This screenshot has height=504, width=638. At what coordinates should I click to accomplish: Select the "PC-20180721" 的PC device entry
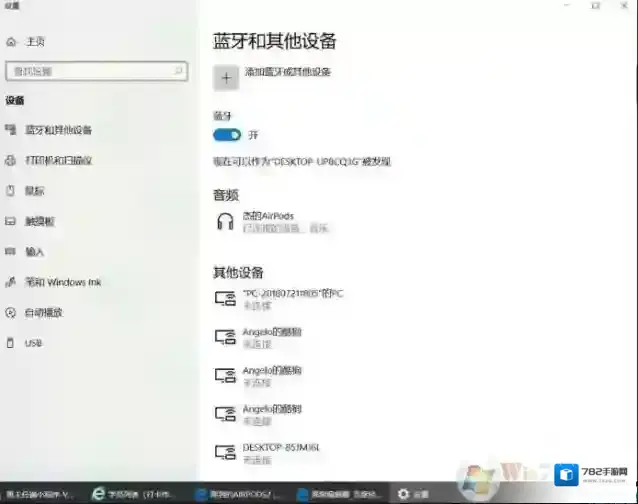pyautogui.click(x=279, y=299)
